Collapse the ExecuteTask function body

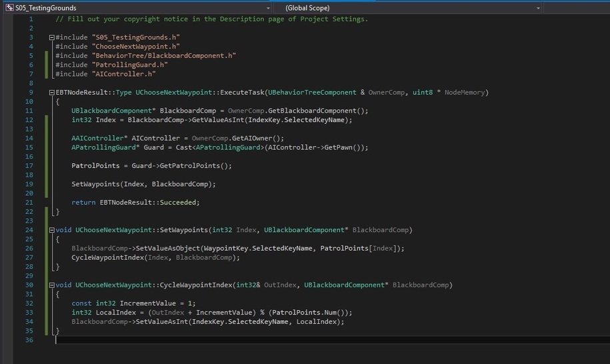[52, 92]
